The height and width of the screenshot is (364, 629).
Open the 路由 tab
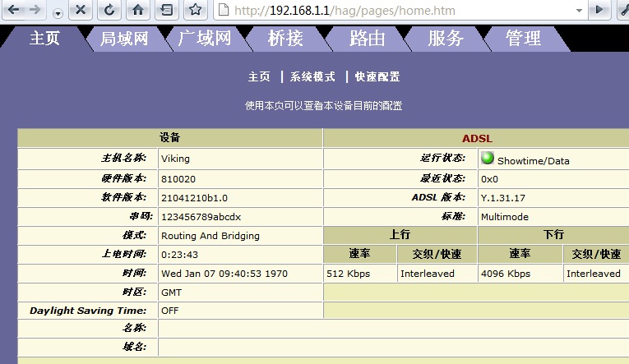(367, 39)
